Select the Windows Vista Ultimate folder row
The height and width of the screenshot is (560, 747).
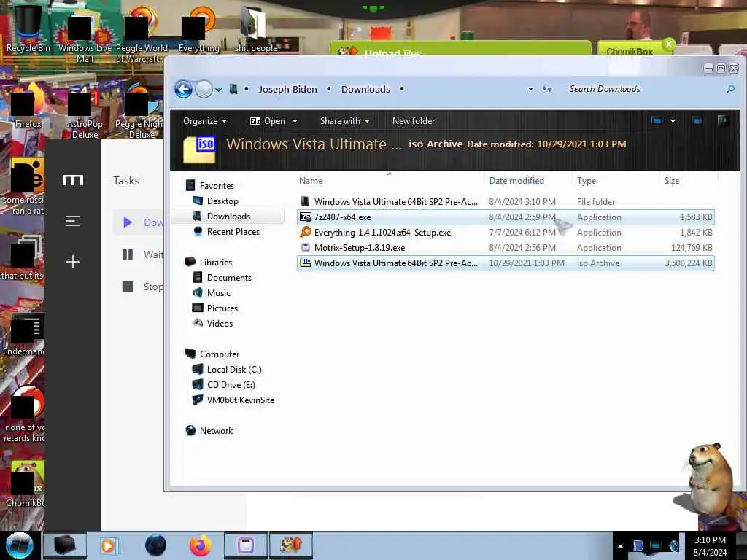506,201
